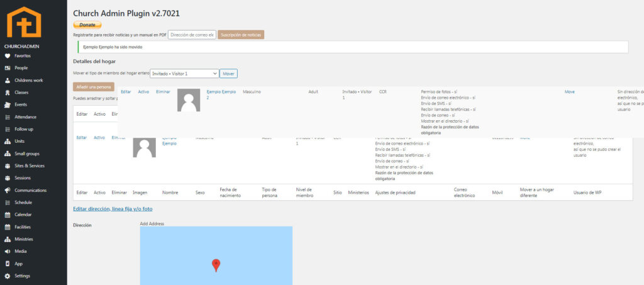Image resolution: width=644 pixels, height=285 pixels.
Task: Open Editar dirección, línea fija y/o foto link
Action: pos(113,208)
